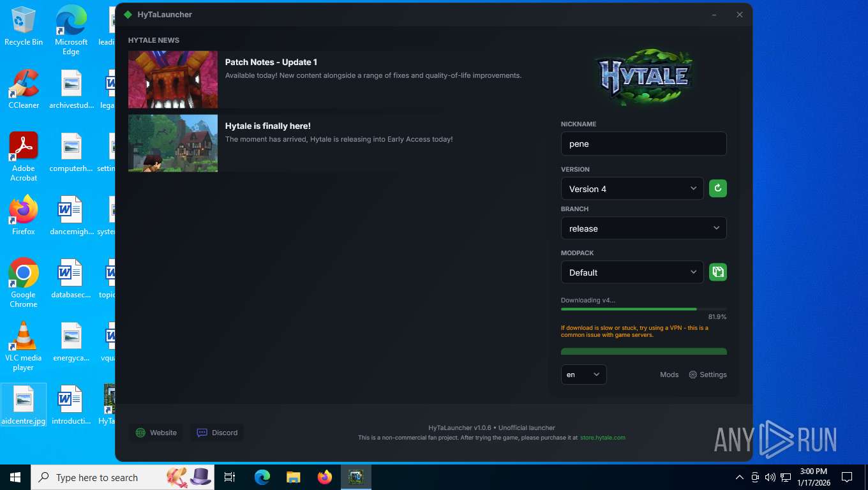Expand the release branch dropdown
Viewport: 868px width, 490px height.
point(643,228)
